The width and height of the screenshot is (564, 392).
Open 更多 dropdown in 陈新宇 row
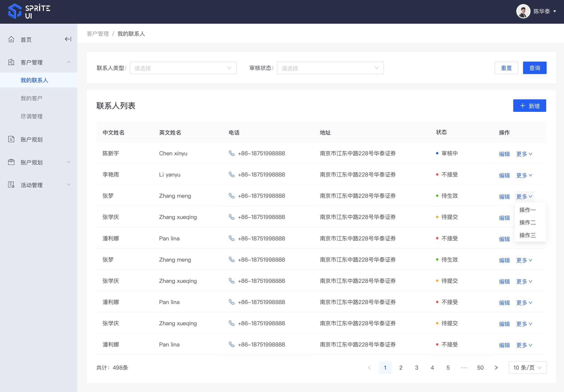[x=524, y=154]
